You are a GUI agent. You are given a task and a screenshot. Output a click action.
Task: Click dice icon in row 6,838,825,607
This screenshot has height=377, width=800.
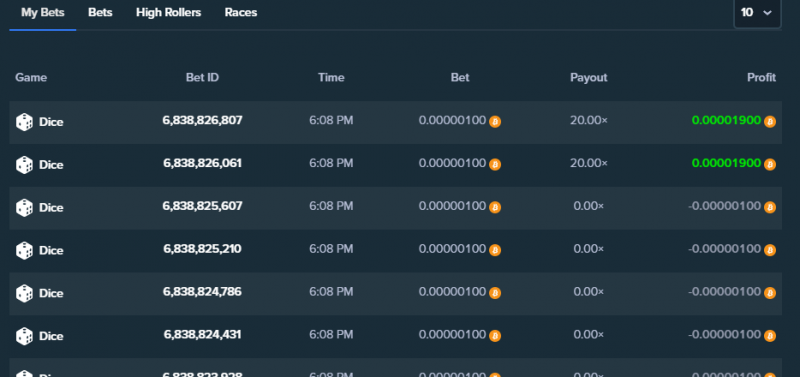coord(24,208)
